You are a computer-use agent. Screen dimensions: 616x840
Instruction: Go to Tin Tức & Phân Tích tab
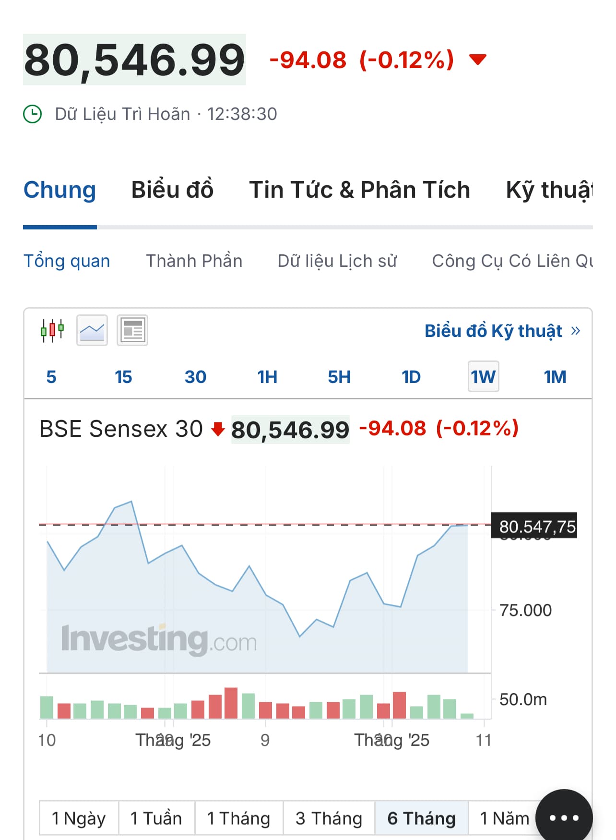[359, 190]
